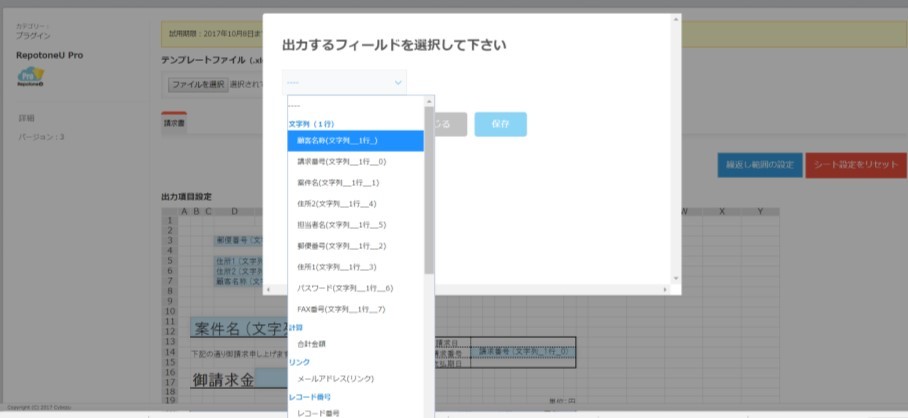
Task: Open the field selection dropdown chevron
Action: point(398,83)
